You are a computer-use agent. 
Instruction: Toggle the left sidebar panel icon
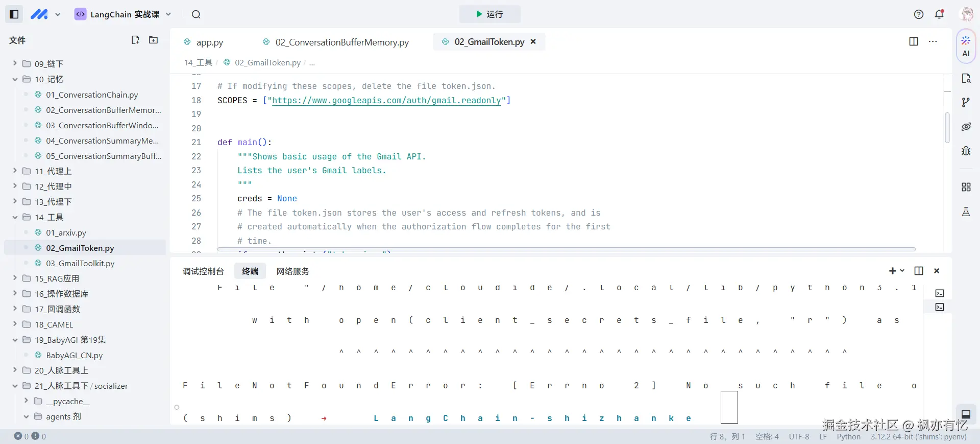[14, 14]
